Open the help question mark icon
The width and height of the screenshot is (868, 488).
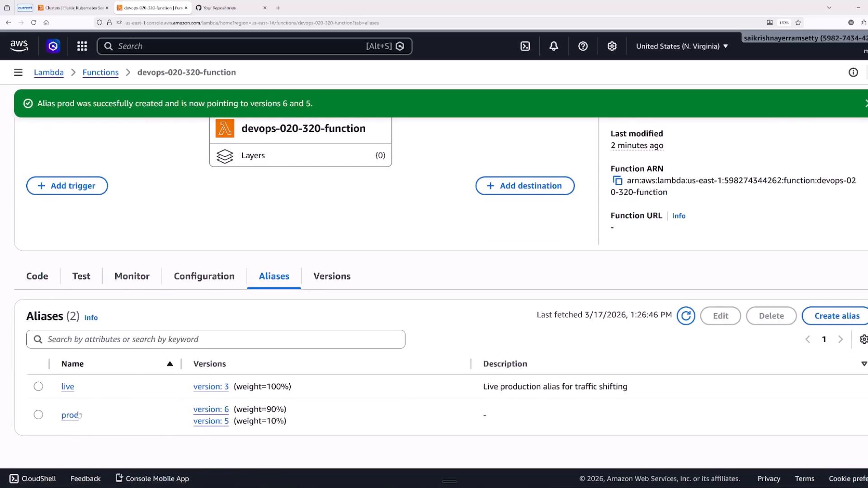tap(583, 46)
